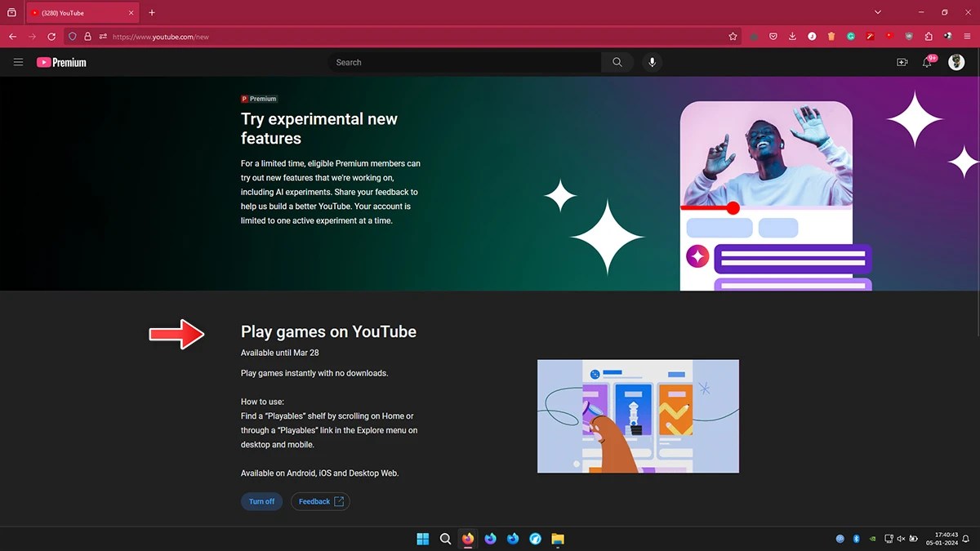Open the Pocket save icon

point(773,37)
